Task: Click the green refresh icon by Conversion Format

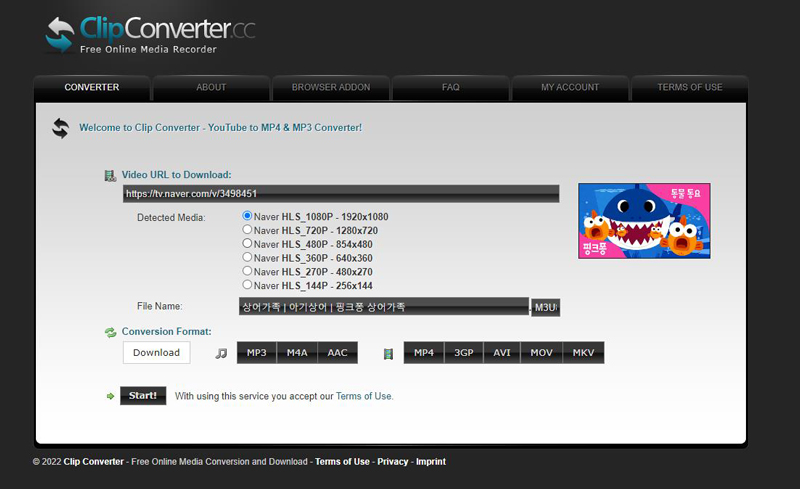Action: coord(110,332)
